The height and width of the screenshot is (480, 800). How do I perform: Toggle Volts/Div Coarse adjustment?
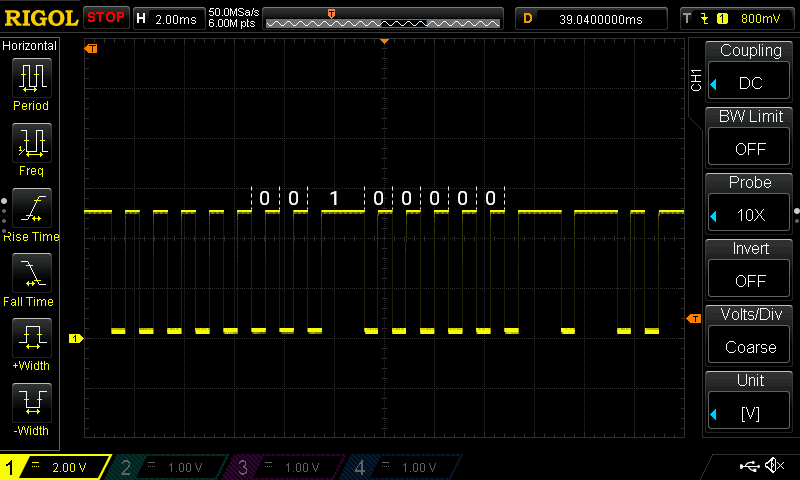coord(750,335)
